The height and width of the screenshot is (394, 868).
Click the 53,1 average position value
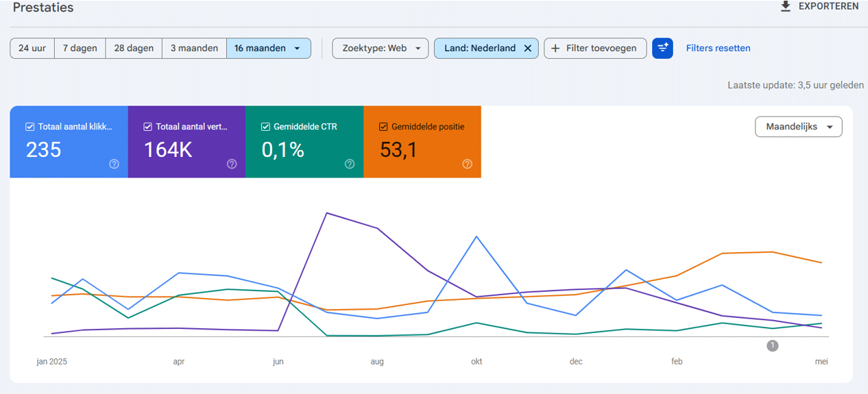click(398, 149)
